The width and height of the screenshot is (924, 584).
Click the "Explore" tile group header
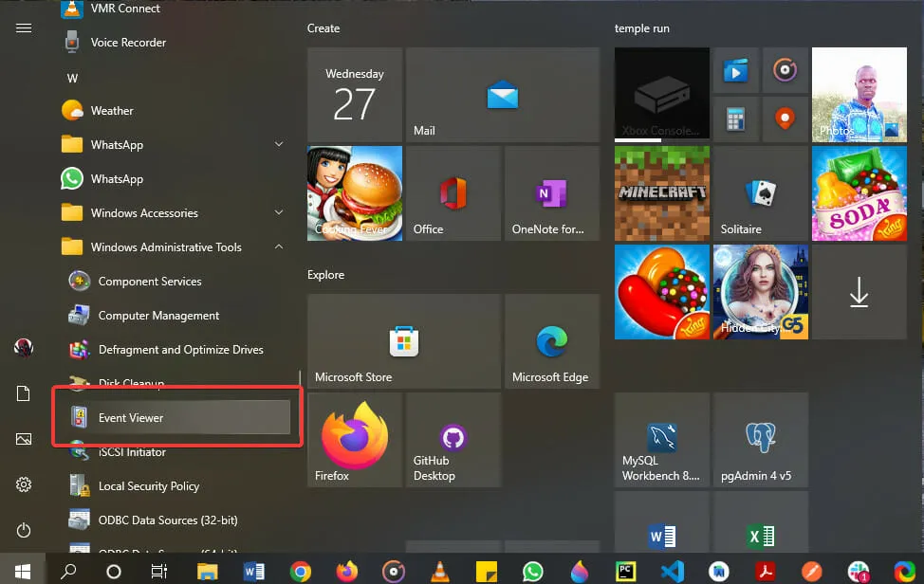pyautogui.click(x=325, y=275)
